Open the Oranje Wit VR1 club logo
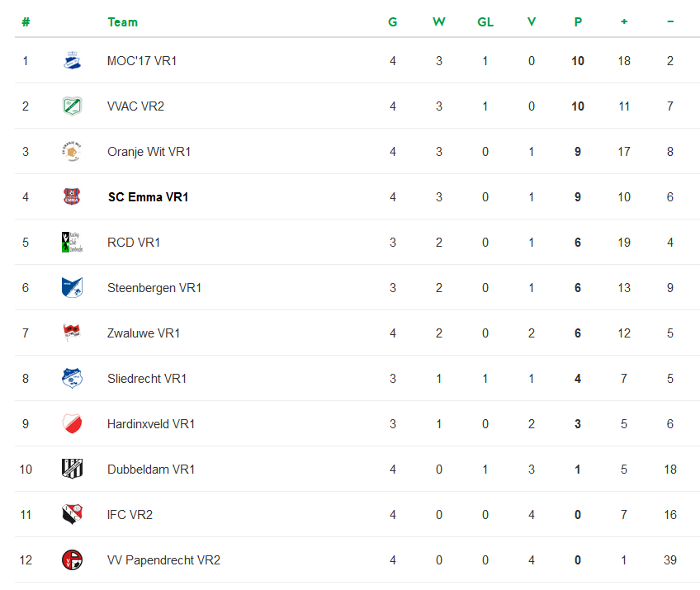This screenshot has height=590, width=700. point(72,152)
